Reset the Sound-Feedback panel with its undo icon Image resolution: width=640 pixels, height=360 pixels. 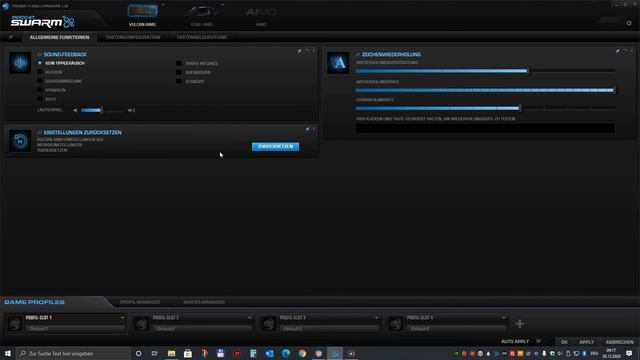[307, 51]
